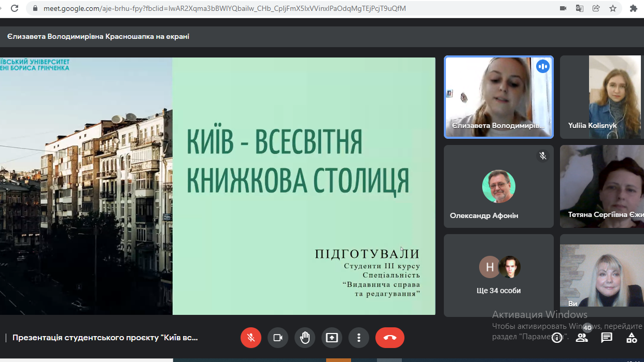Click the camera permission icon in address bar
644x362 pixels.
[x=563, y=8]
